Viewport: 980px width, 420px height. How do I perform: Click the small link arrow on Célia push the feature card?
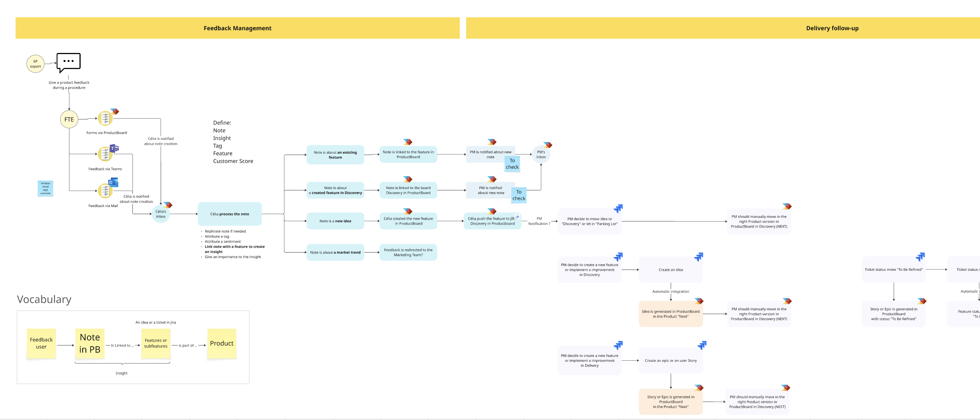point(517,217)
